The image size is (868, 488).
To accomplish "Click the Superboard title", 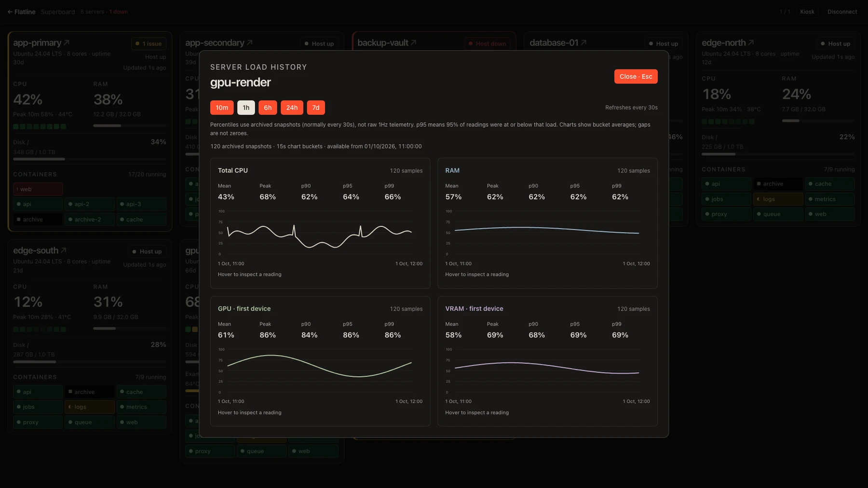I will pos(58,12).
